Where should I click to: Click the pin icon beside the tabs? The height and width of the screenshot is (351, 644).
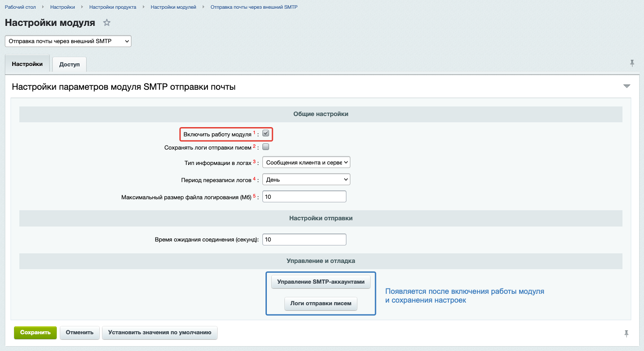tap(632, 63)
